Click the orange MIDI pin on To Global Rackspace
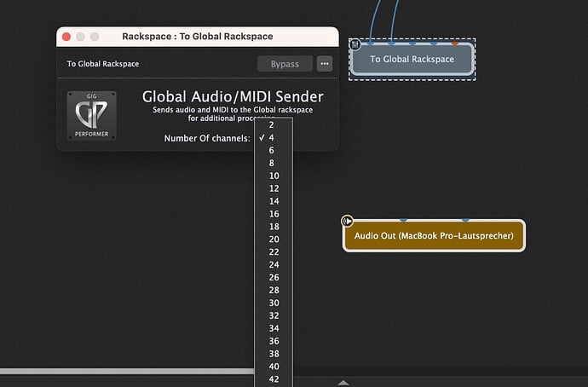588x387 pixels. pos(455,42)
